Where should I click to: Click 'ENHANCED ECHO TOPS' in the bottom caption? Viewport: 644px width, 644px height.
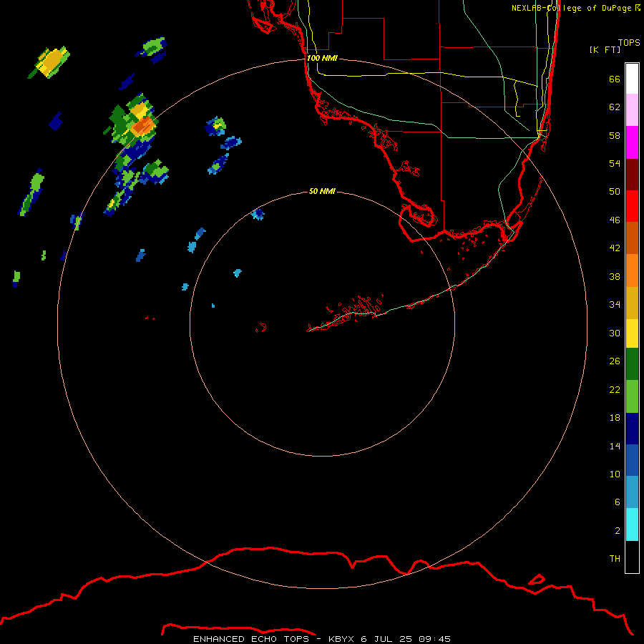(251, 639)
